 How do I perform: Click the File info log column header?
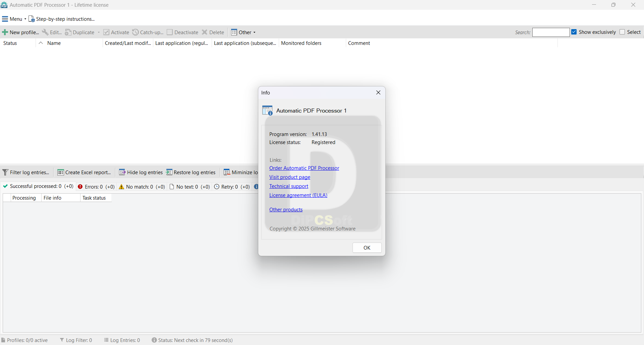click(x=61, y=198)
